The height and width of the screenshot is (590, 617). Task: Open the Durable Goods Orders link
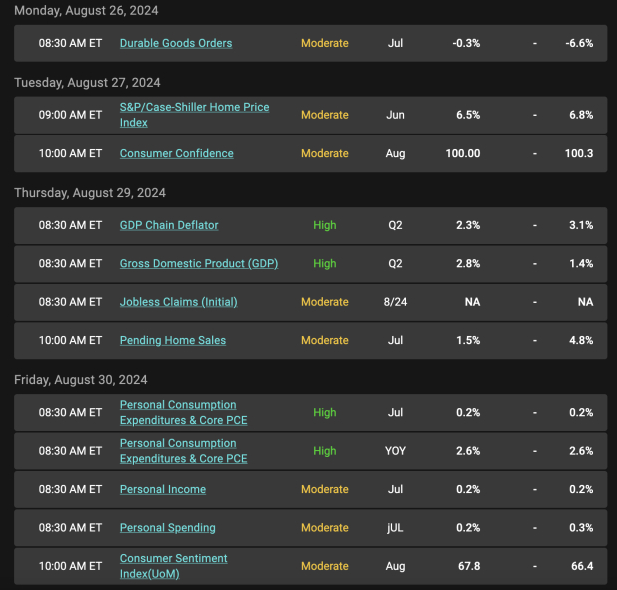(x=176, y=43)
